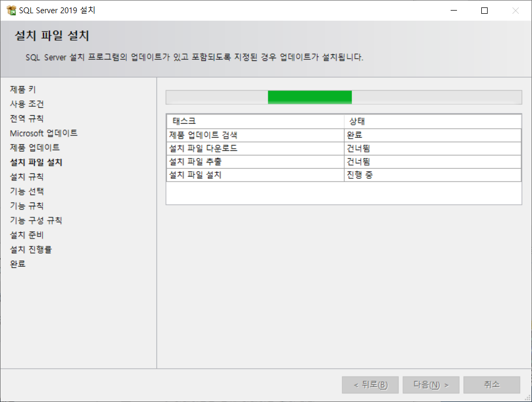This screenshot has height=402, width=532.
Task: Click the 제품 업데이트 검색 task row
Action: [x=344, y=135]
